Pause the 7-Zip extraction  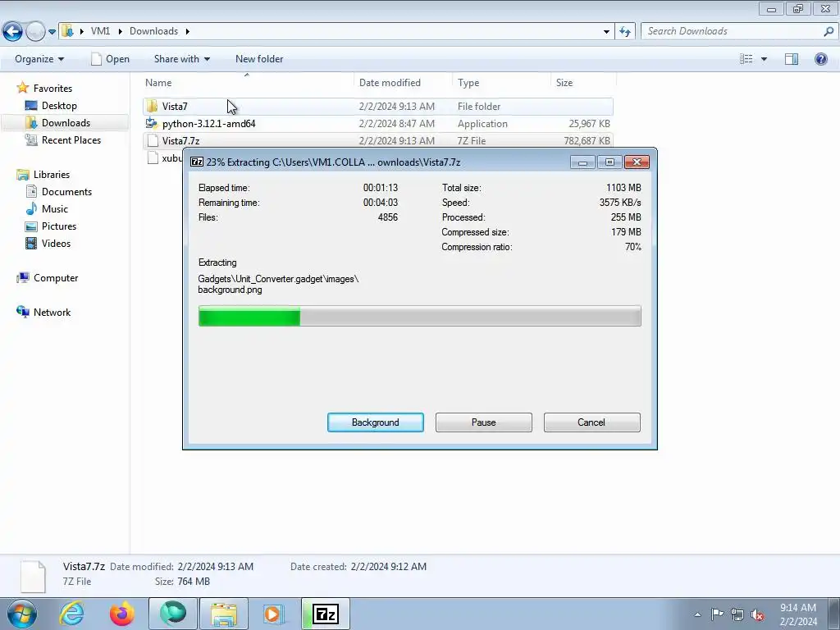click(484, 422)
